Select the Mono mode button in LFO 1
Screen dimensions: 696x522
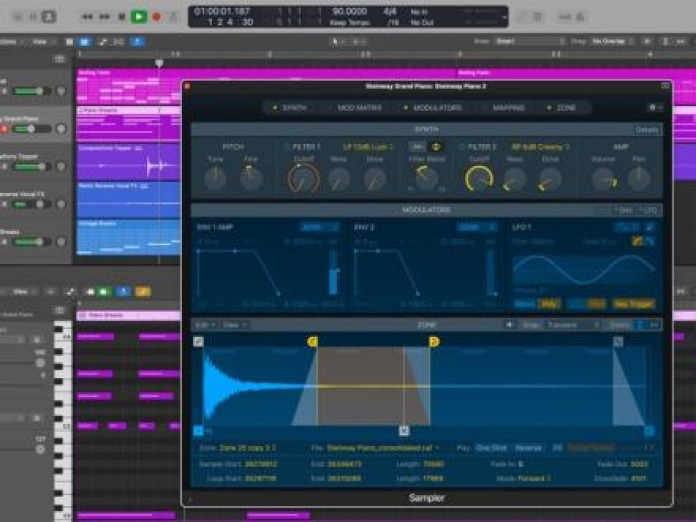pos(526,304)
